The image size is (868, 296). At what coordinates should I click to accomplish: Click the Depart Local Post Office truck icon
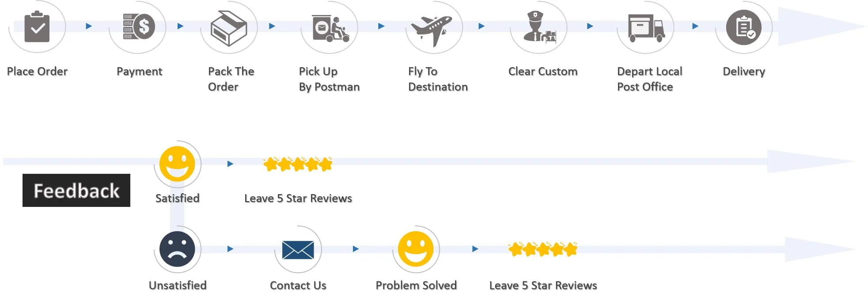(647, 28)
